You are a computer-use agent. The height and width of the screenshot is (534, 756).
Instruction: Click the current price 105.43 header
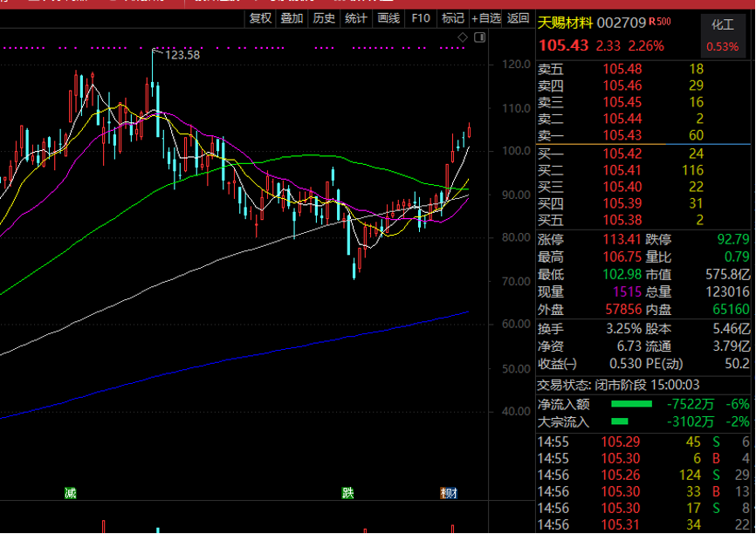564,45
